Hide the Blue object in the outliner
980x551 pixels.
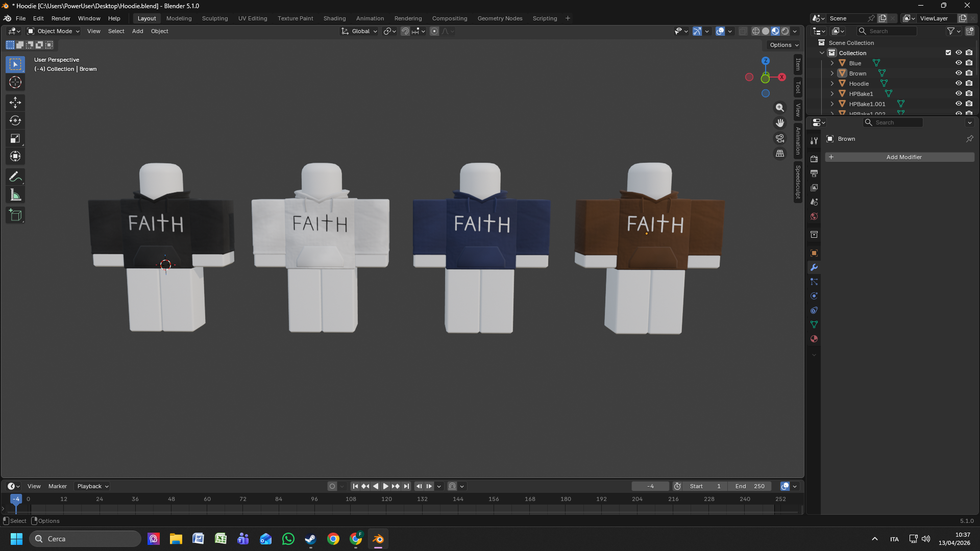click(959, 63)
